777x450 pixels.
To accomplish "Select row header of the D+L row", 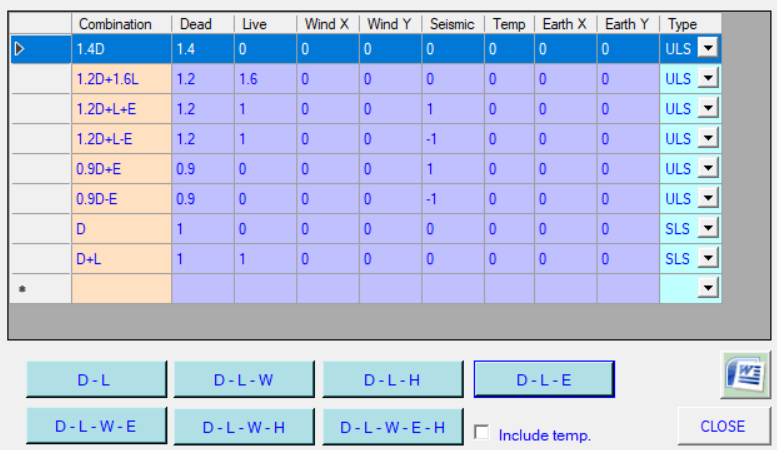I will [x=41, y=259].
